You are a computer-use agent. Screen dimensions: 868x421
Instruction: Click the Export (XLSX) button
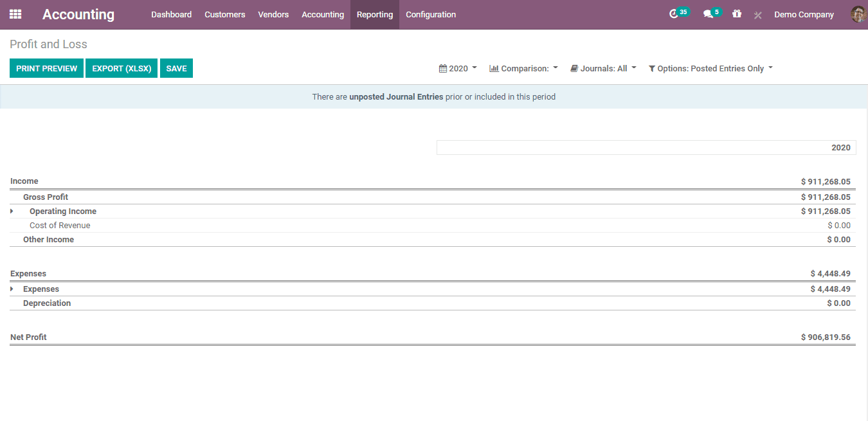coord(122,69)
